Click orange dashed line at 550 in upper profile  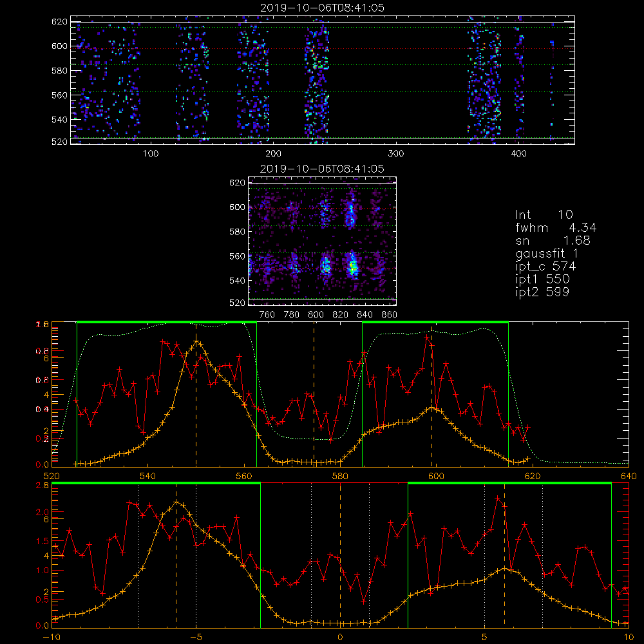[196, 394]
